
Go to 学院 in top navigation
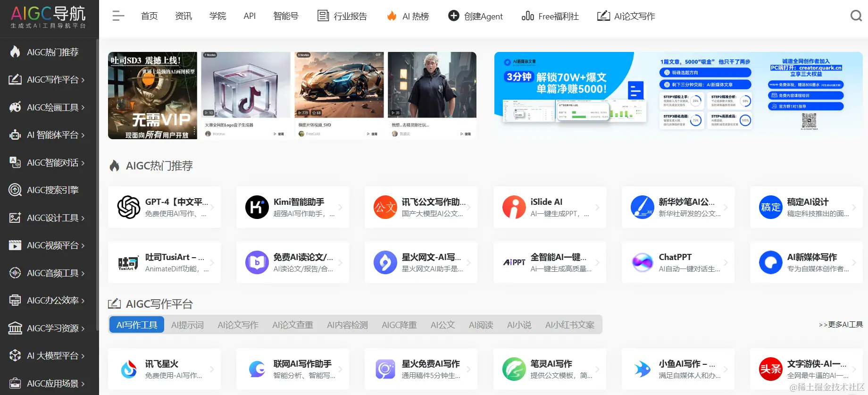[x=217, y=16]
